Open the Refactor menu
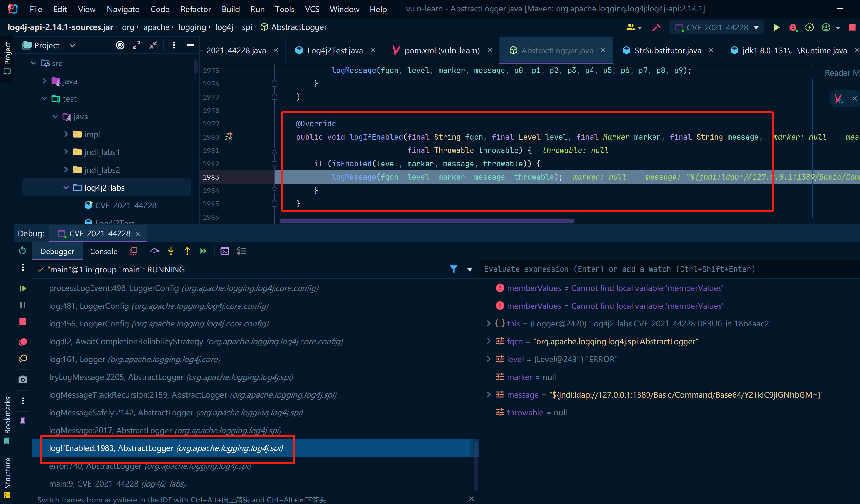This screenshot has height=504, width=860. tap(196, 9)
